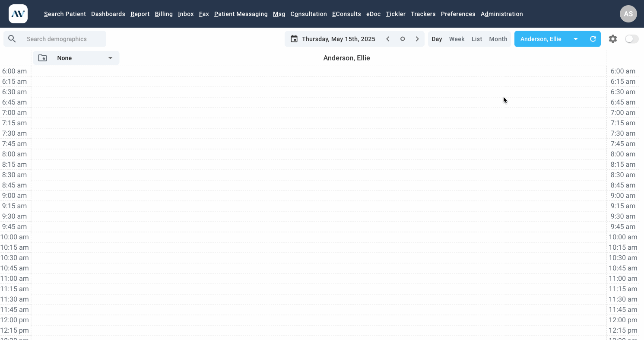644x340 pixels.
Task: Click the left 8:00 am time label
Action: click(x=14, y=154)
